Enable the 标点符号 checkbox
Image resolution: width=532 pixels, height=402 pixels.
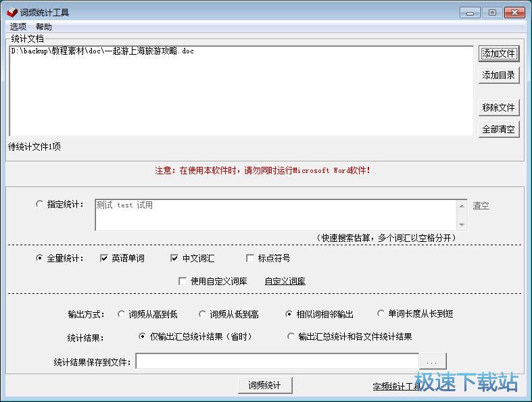250,258
